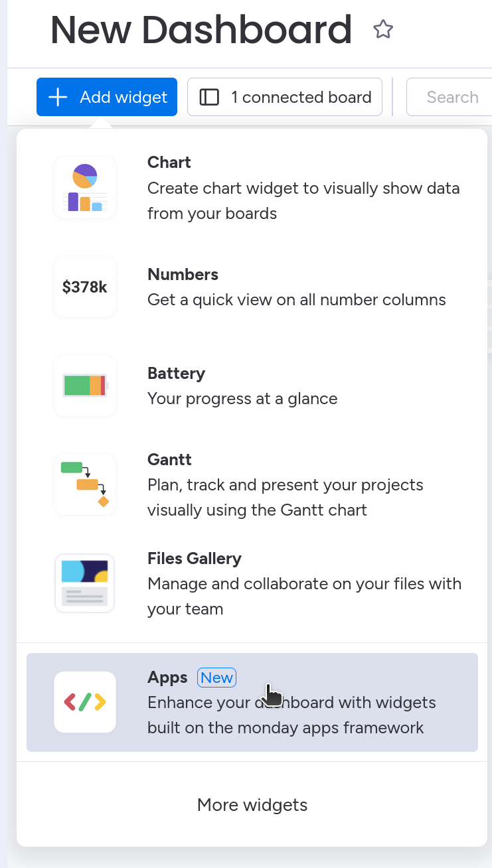Screen dimensions: 492x868
Task: Choose the Numbers widget option
Action: tap(183, 275)
